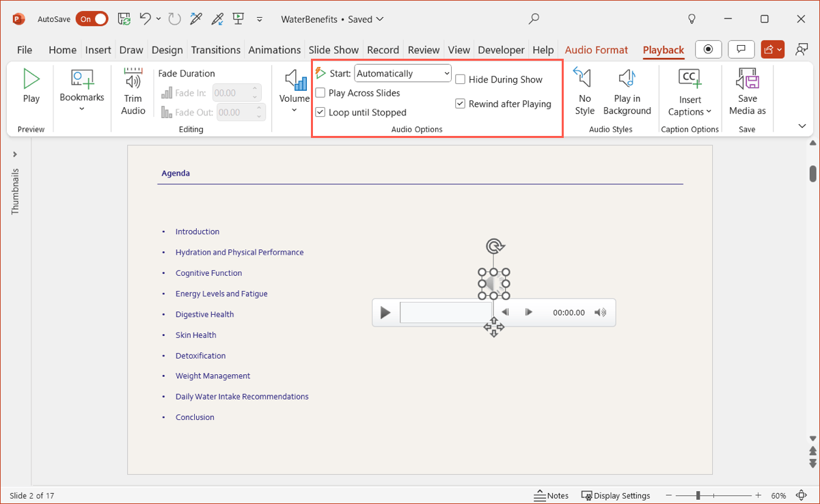Click the Fade Out duration field
Screen dimensions: 820x504
point(241,113)
